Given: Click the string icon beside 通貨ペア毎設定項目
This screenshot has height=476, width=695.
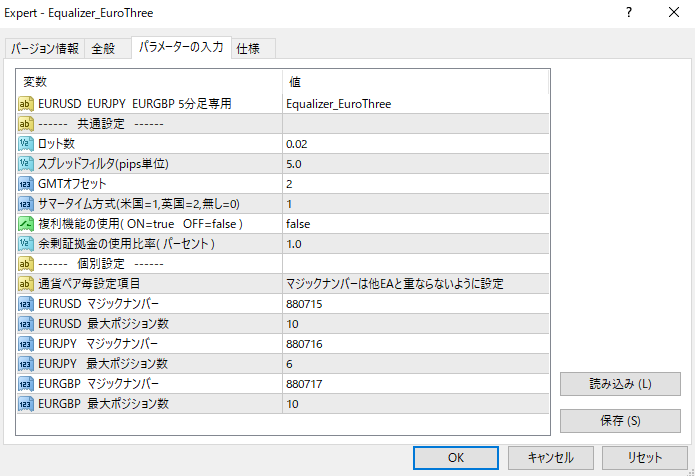Looking at the screenshot, I should [x=27, y=284].
